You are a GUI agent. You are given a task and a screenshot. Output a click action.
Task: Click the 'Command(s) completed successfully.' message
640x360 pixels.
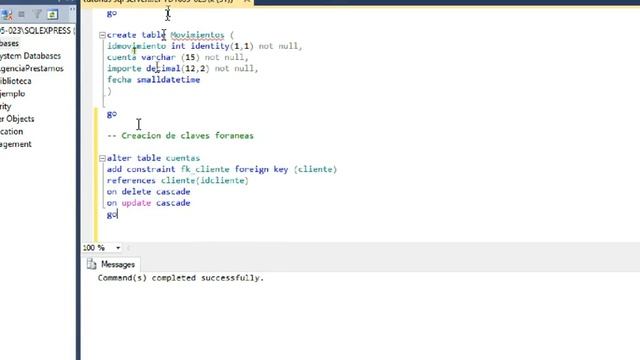click(x=181, y=278)
